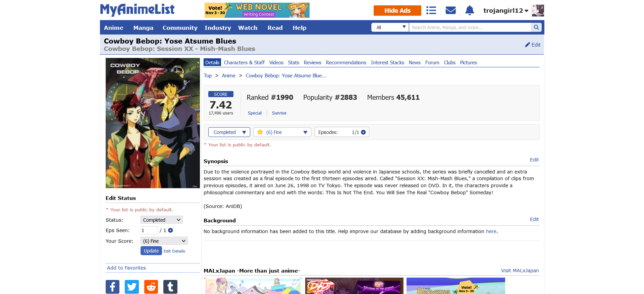Open the Help navigation menu
644x294 pixels.
pyautogui.click(x=300, y=28)
